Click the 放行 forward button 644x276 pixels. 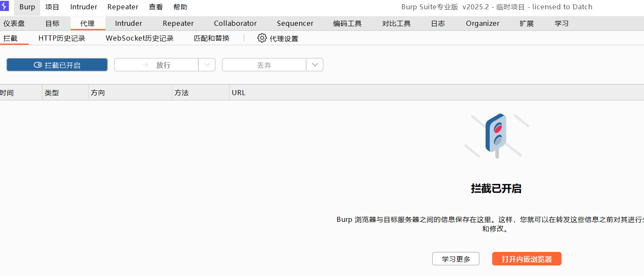click(x=156, y=65)
